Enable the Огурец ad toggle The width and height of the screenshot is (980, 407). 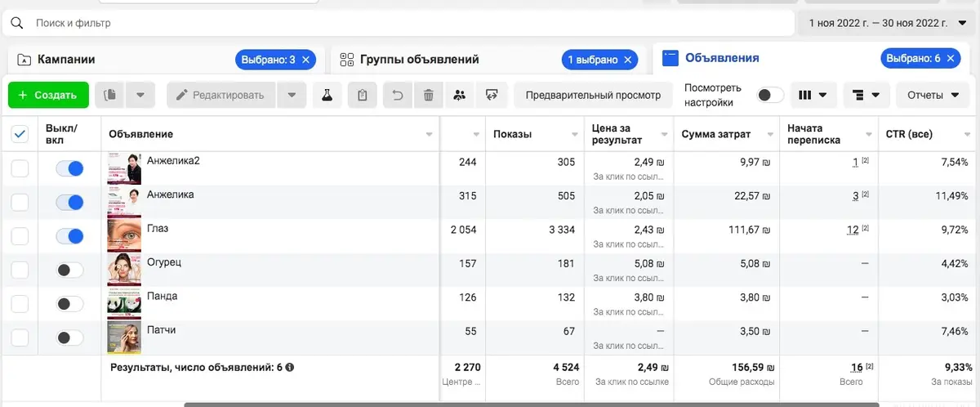click(x=69, y=270)
